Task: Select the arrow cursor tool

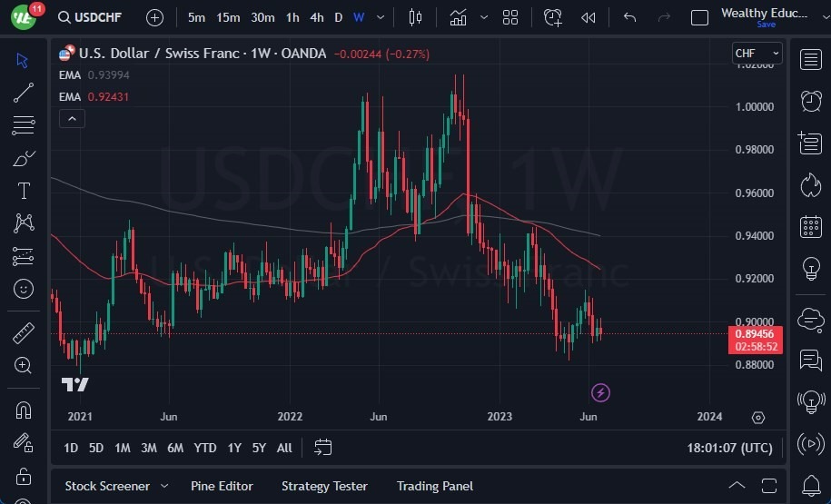Action: [x=23, y=61]
